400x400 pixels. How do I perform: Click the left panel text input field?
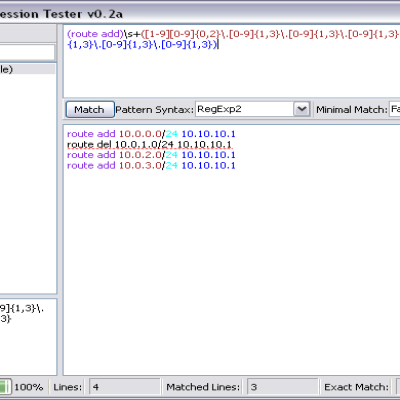pos(27,52)
